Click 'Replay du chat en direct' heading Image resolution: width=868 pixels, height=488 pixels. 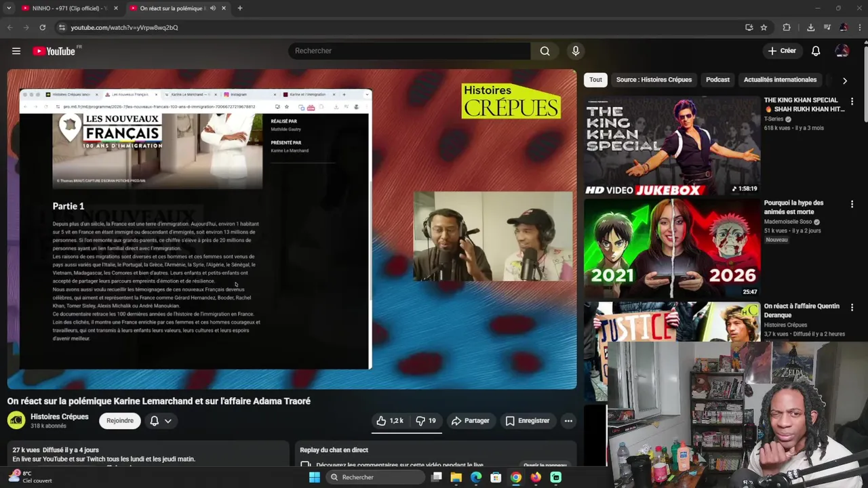[334, 450]
